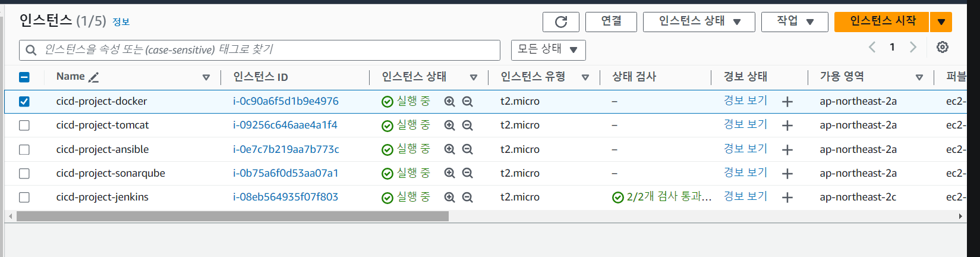Zoom out filter for cicd-project-jenkins state
This screenshot has width=980, height=257.
(468, 197)
